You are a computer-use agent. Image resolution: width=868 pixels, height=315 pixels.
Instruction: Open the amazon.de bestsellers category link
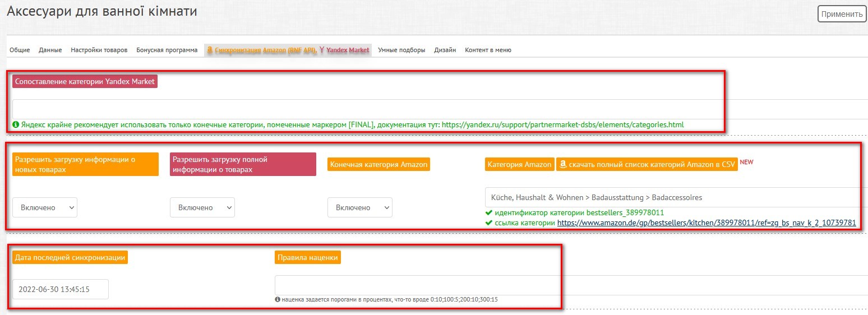coord(707,223)
